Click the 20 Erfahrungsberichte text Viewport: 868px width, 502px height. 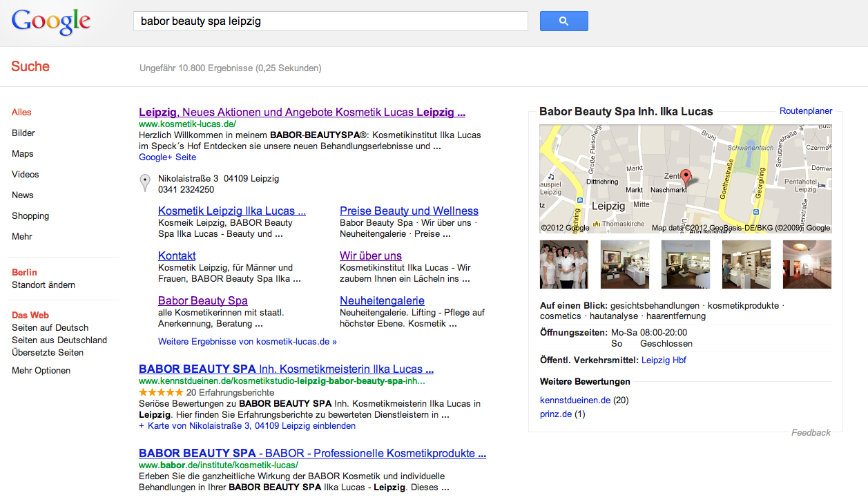point(230,393)
